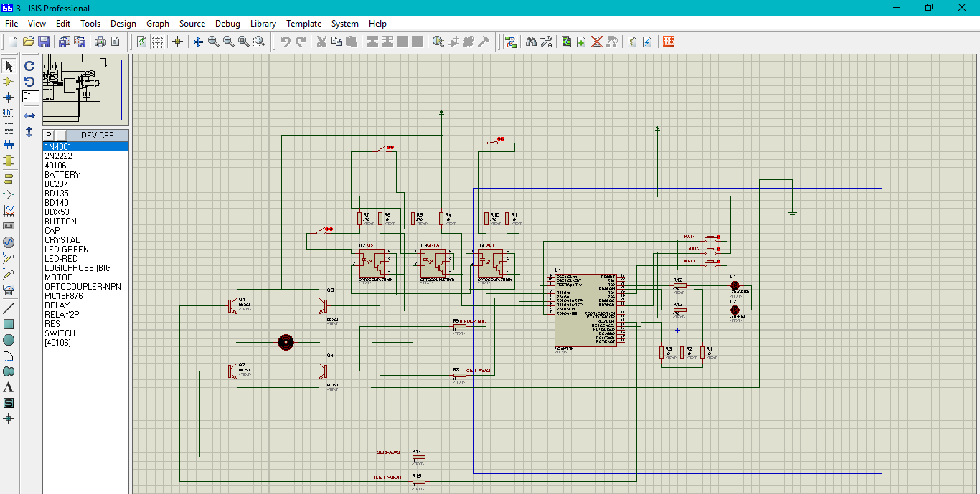Rotate clockwise using the rotation arrow
Viewport: 980px width, 494px height.
click(29, 66)
